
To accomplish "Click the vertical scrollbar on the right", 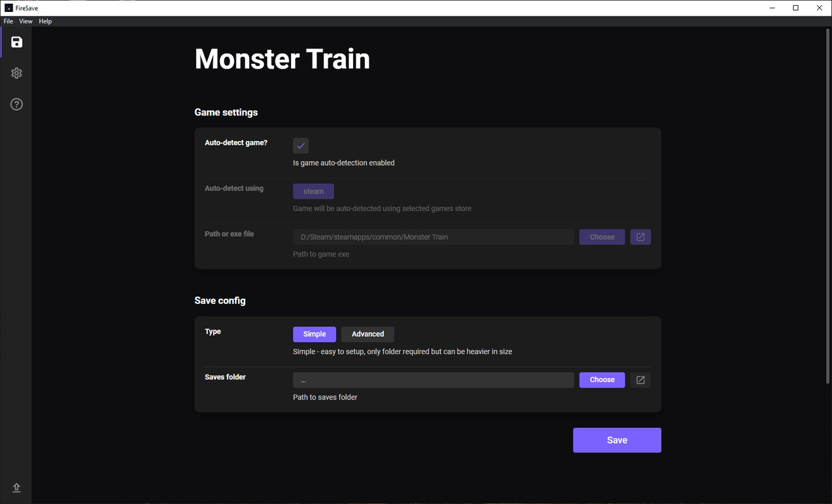I will pos(828,206).
